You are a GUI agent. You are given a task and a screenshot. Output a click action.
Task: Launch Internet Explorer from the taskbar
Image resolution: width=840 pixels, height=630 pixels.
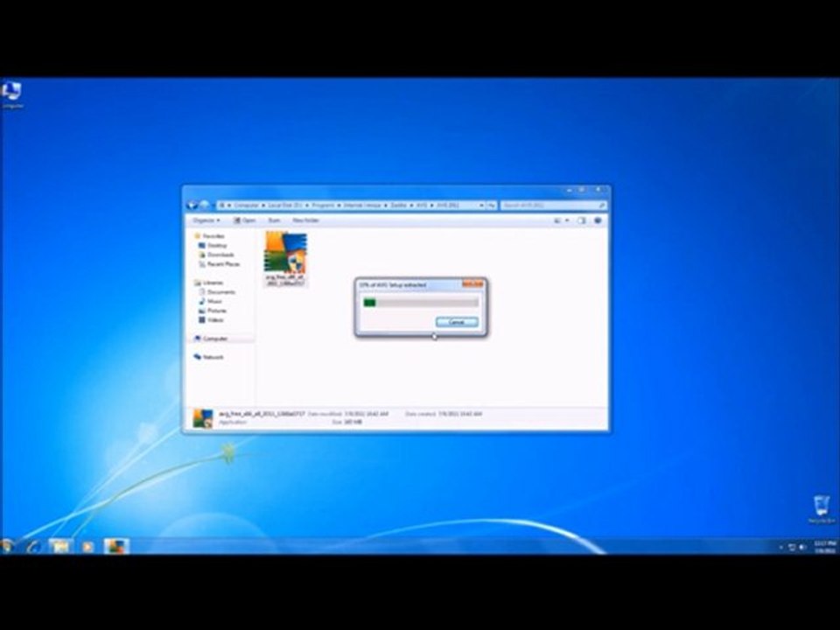[x=33, y=546]
